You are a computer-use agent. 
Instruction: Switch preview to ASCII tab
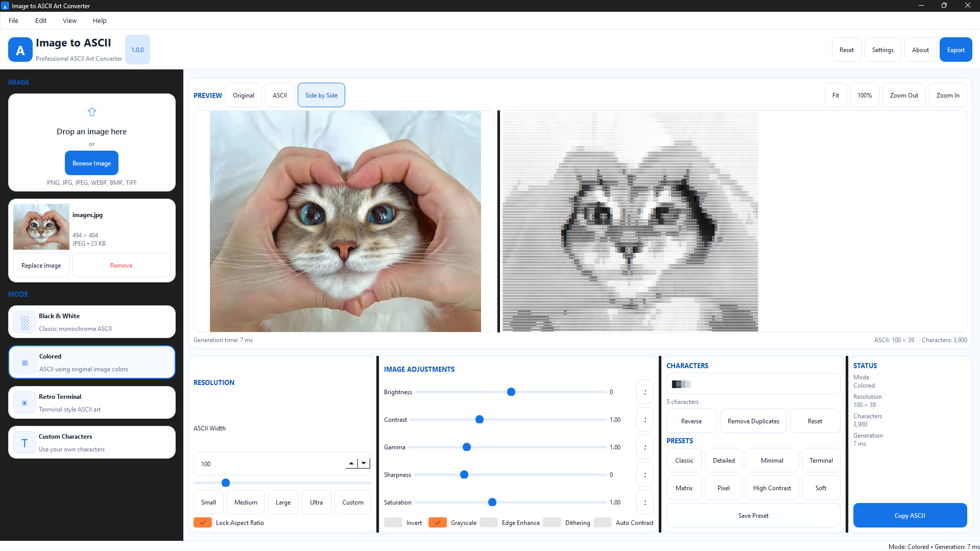[280, 95]
